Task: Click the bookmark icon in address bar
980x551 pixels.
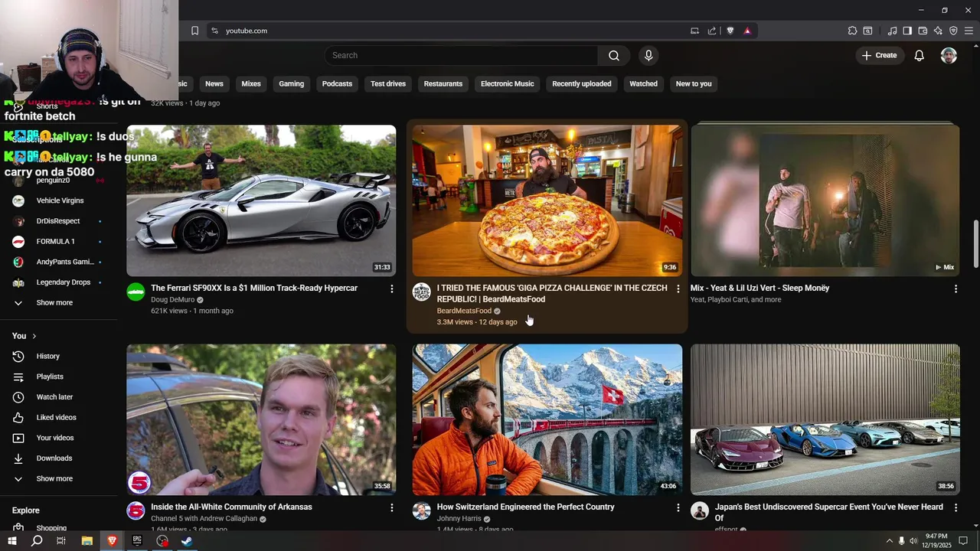Action: (x=194, y=31)
